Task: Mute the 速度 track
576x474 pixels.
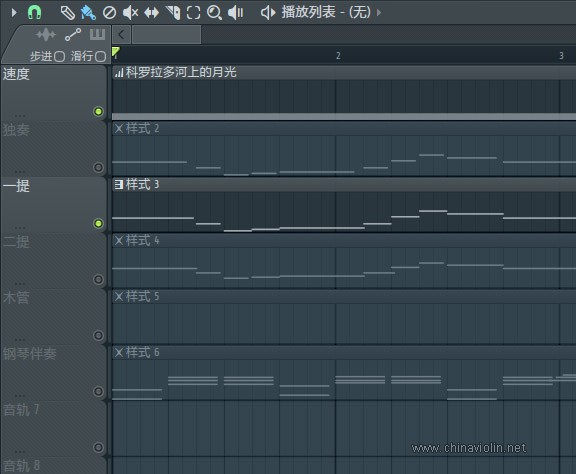Action: click(98, 111)
